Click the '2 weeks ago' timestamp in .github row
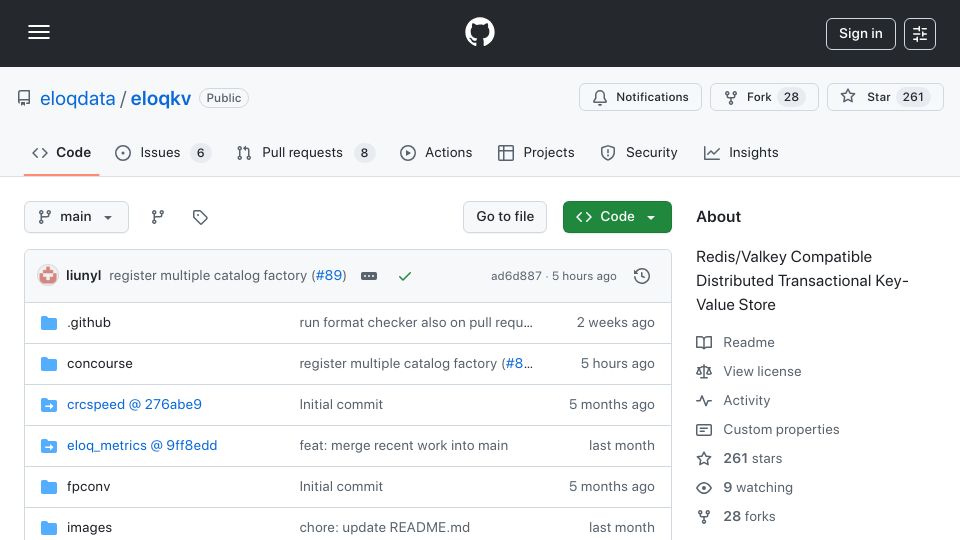960x540 pixels. point(615,323)
